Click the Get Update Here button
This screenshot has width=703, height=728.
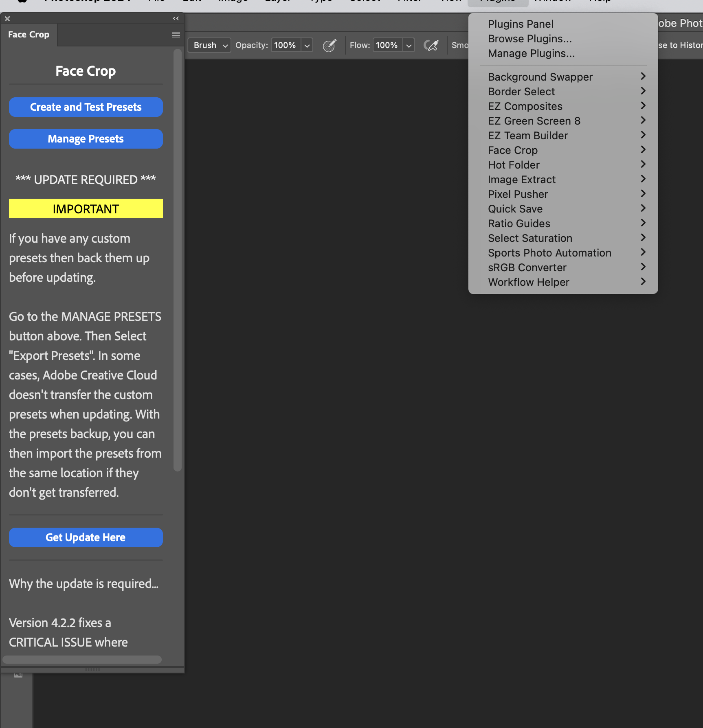coord(86,537)
